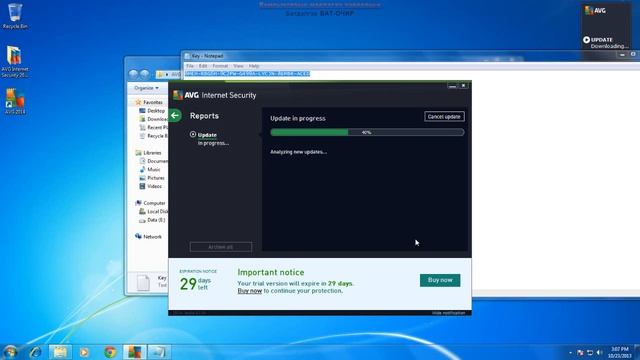640x360 pixels.
Task: Select Desktop in Explorer sidebar
Action: tap(152, 111)
